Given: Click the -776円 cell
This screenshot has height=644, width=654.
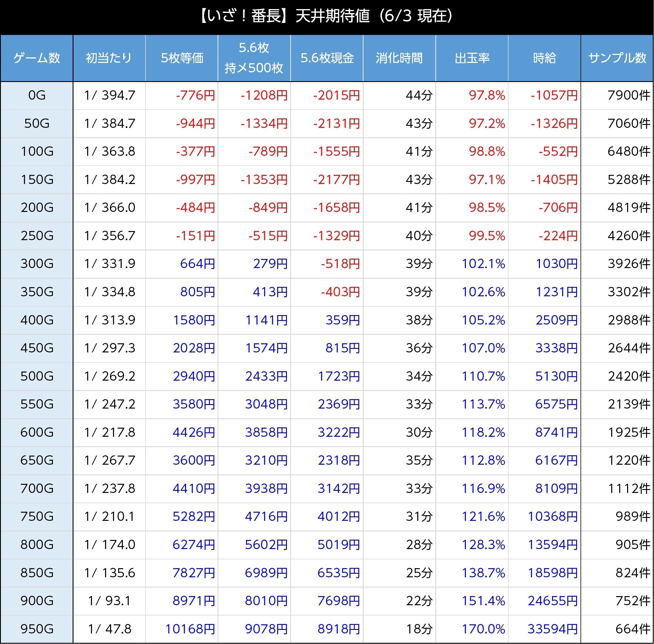Looking at the screenshot, I should pos(182,96).
